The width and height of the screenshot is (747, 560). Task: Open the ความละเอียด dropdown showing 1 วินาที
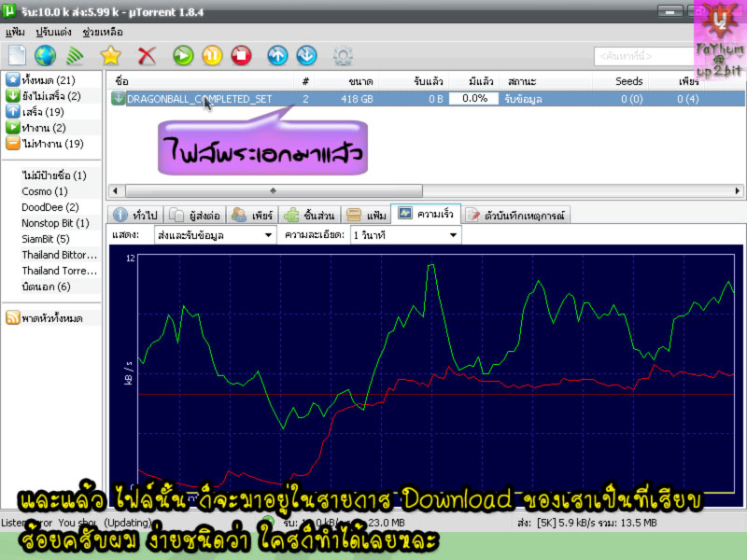click(x=405, y=235)
